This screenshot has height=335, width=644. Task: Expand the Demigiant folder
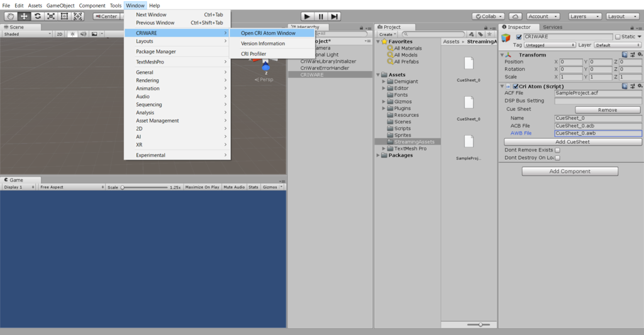(x=384, y=82)
